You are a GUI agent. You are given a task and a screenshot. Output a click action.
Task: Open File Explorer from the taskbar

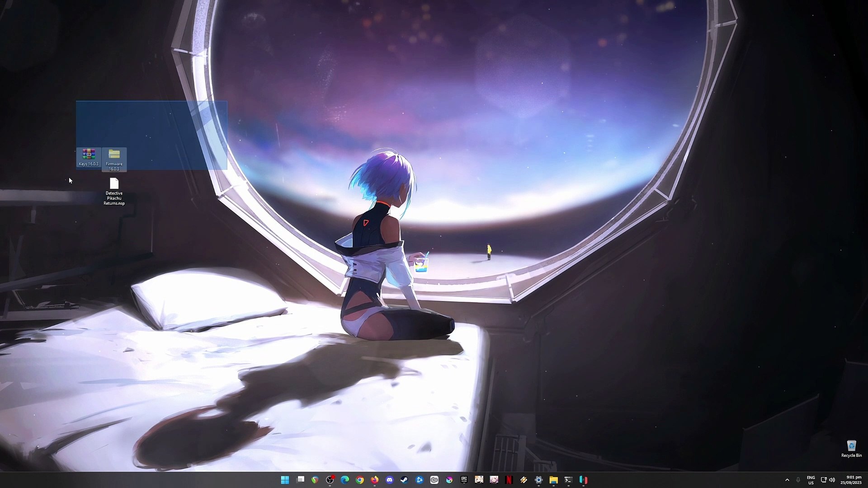554,480
